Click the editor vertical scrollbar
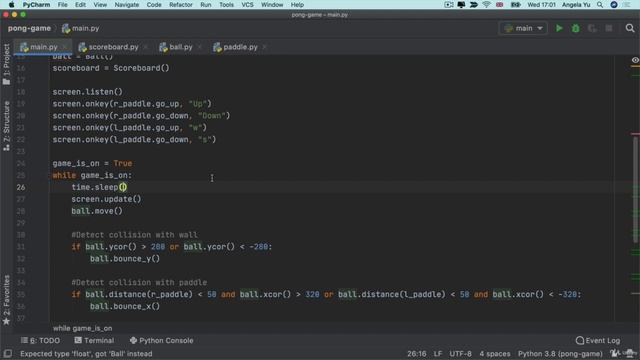The width and height of the screenshot is (640, 360). [x=636, y=190]
